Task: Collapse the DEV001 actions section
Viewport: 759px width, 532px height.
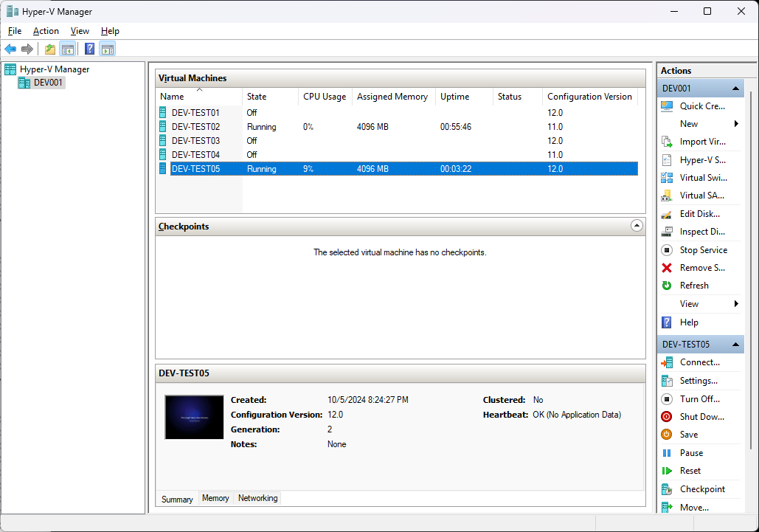Action: coord(736,89)
